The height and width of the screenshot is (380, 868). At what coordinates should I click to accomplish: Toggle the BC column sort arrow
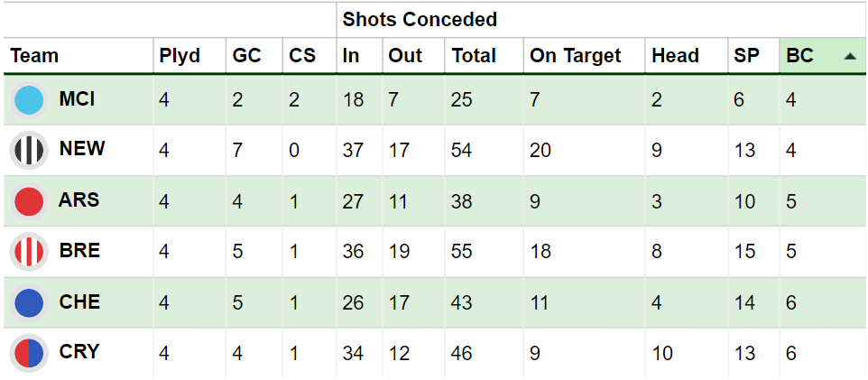click(x=849, y=56)
